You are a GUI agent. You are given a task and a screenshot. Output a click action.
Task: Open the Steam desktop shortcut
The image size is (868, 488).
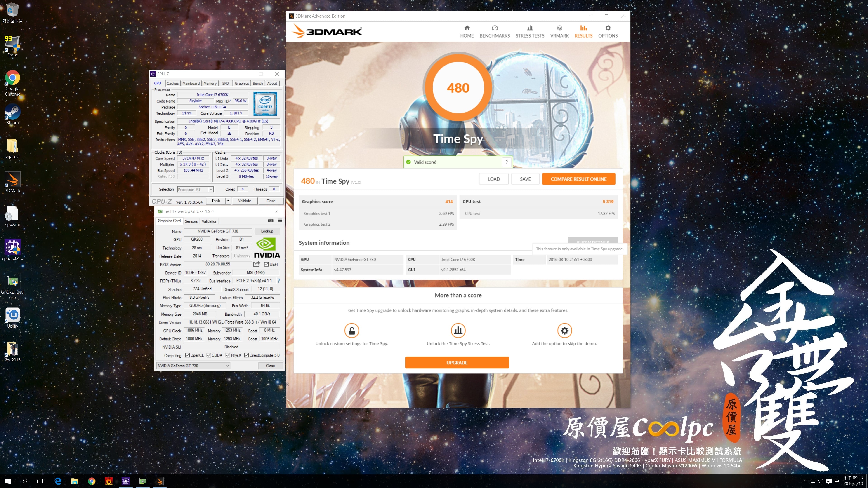click(12, 114)
